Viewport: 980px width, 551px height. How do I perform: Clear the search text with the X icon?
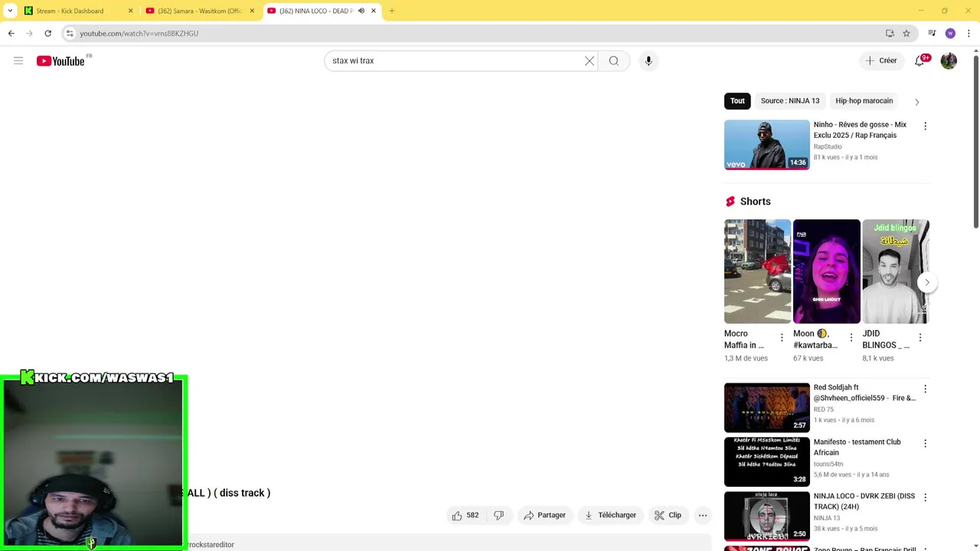coord(590,60)
